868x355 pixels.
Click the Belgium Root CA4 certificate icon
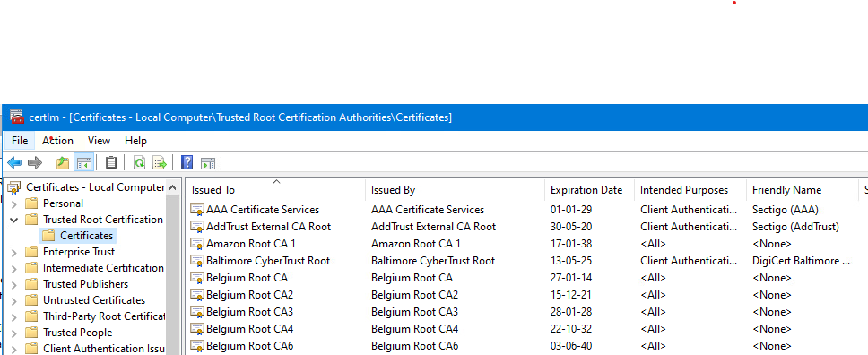click(x=197, y=329)
